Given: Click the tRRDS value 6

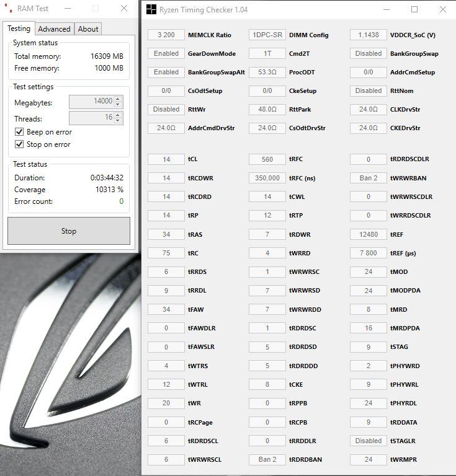Looking at the screenshot, I should point(166,271).
